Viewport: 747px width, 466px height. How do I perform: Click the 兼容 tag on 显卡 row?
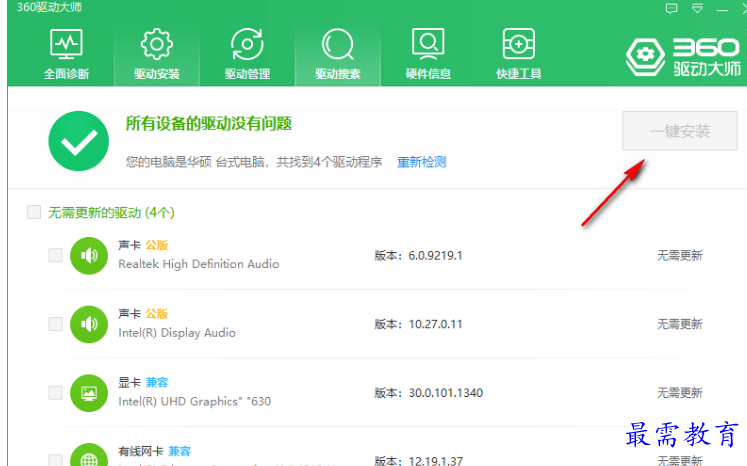point(157,383)
